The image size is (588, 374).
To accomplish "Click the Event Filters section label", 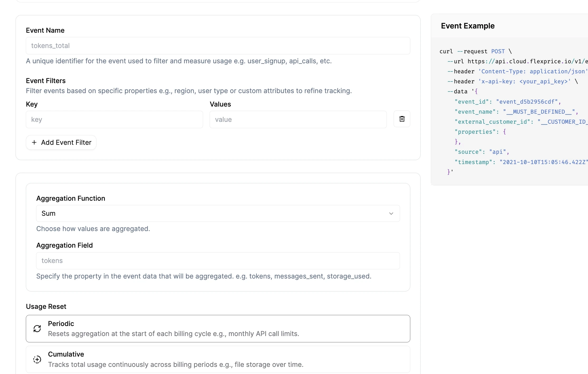I will 46,81.
